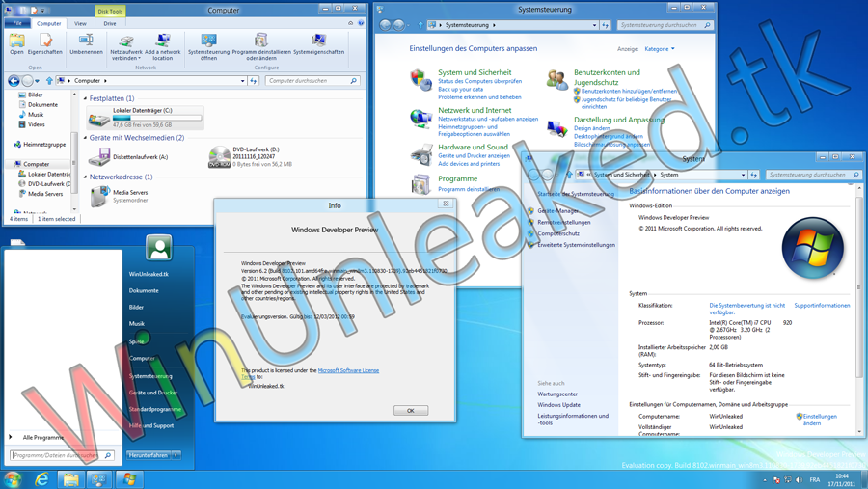
Task: Open Internet Explorer from the taskbar
Action: (41, 478)
